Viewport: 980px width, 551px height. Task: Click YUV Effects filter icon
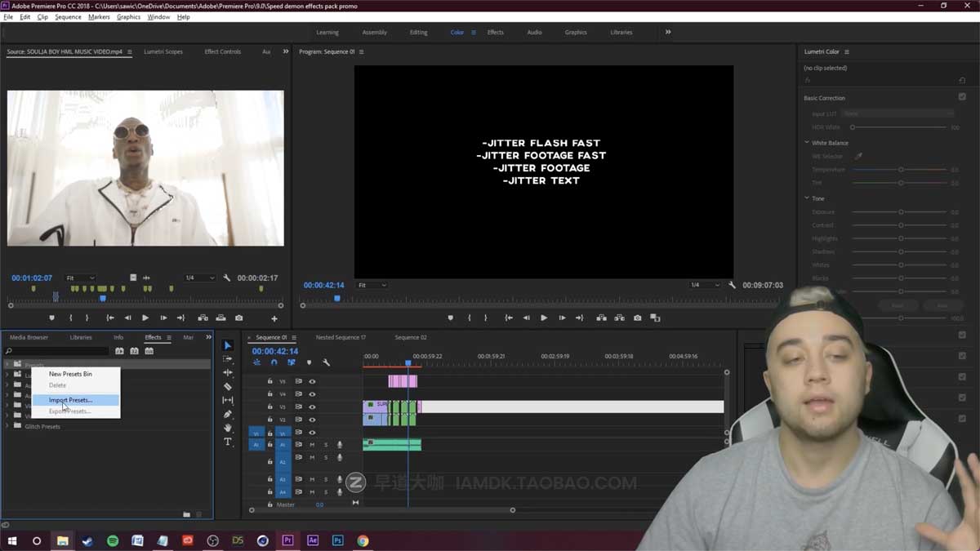coord(149,351)
